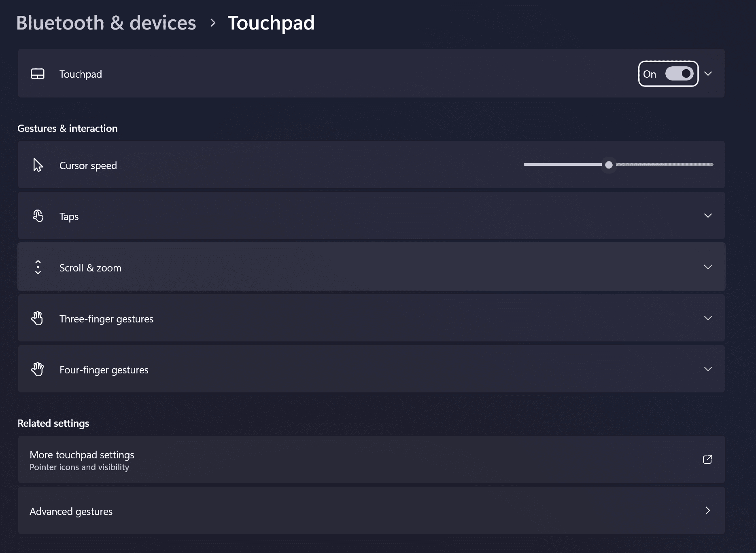Click the three-finger gestures hand icon

pyautogui.click(x=37, y=318)
